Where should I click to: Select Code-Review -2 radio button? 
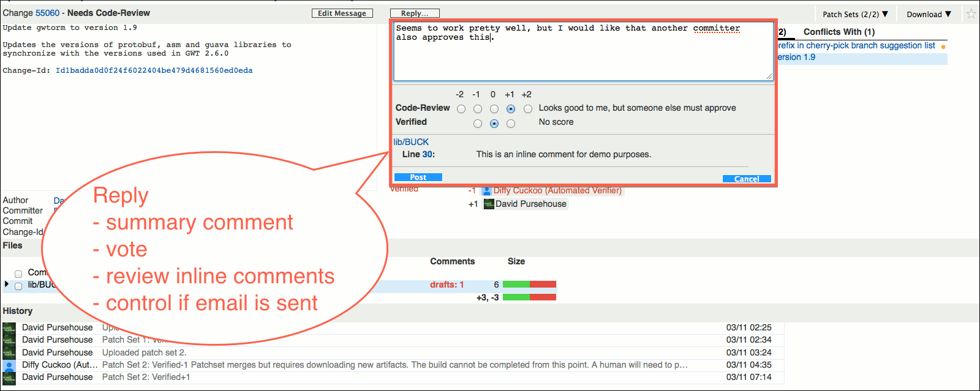pos(461,109)
